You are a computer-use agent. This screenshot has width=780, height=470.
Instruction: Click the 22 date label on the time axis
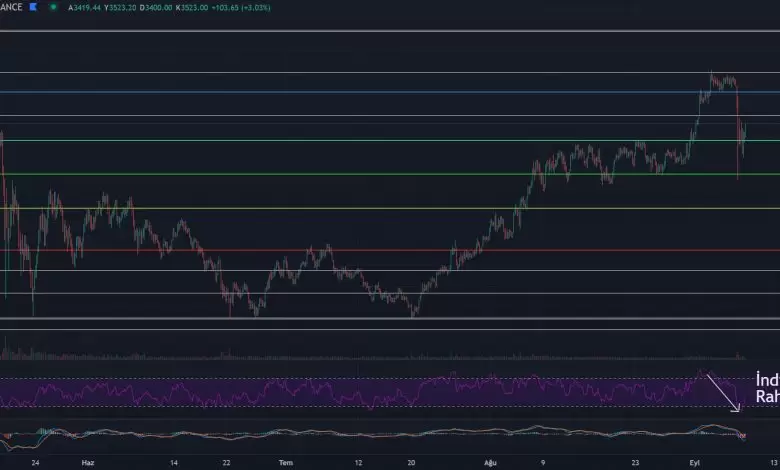[x=226, y=463]
